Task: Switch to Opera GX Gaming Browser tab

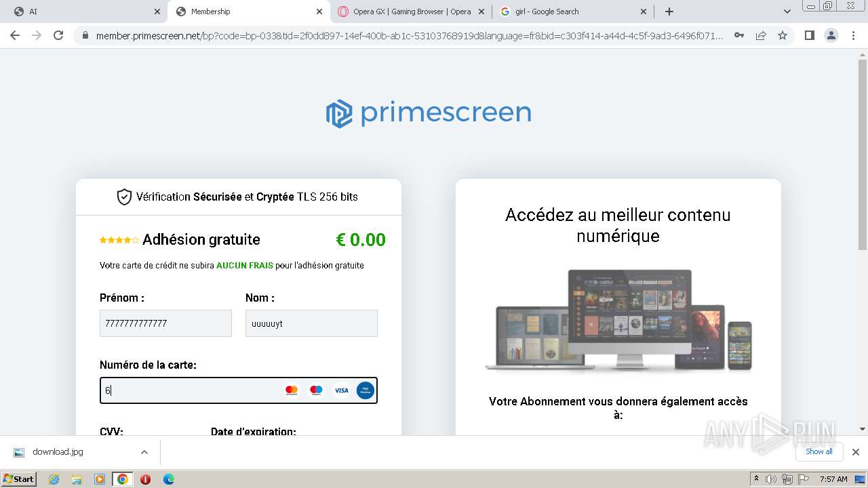Action: [412, 12]
